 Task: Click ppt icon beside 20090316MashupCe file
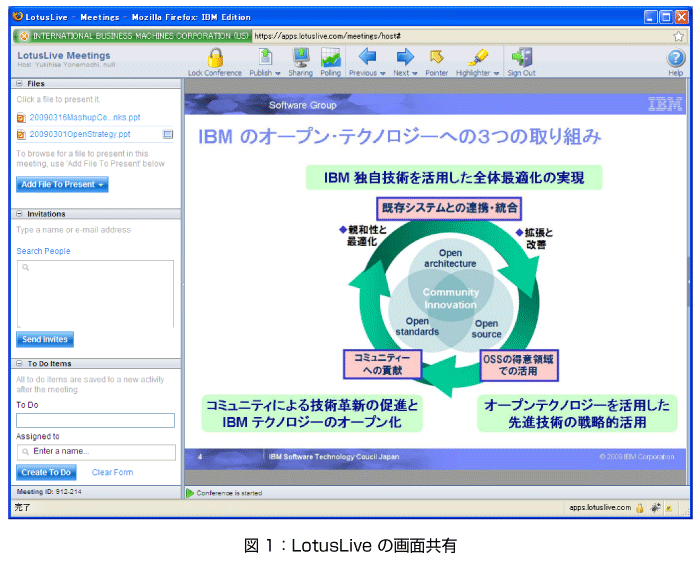tap(21, 118)
